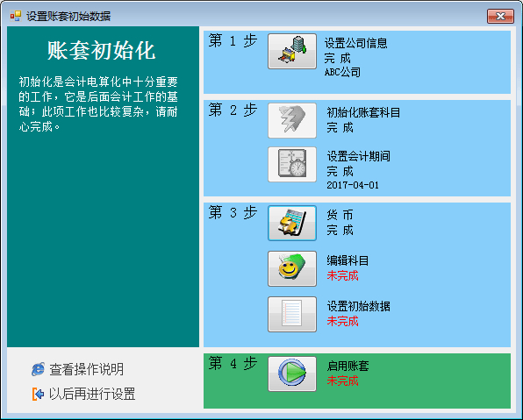Viewport: 523px width, 420px height.
Task: Open the smiley-face 编辑科目 icon button
Action: pos(292,268)
